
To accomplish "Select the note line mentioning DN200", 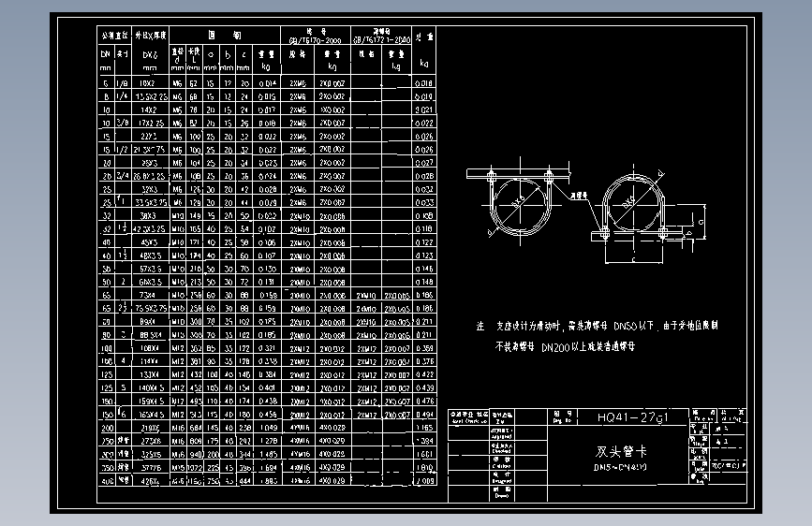I will point(565,346).
